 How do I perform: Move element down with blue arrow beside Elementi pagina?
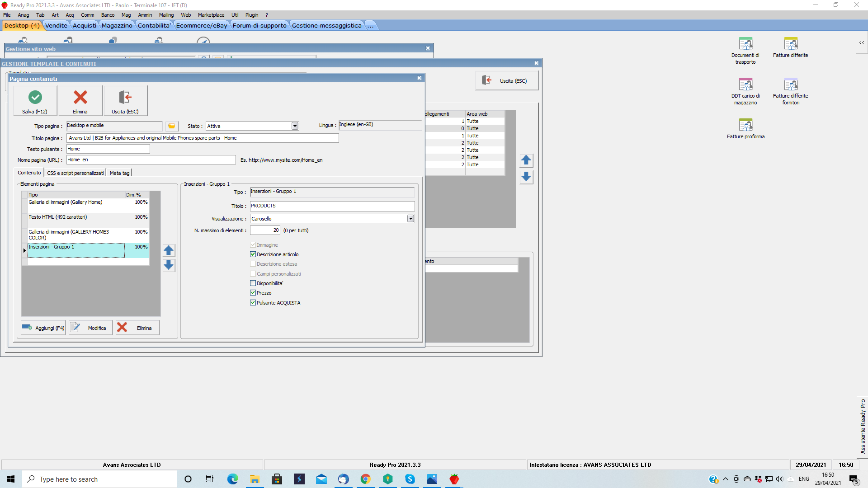[x=169, y=265]
